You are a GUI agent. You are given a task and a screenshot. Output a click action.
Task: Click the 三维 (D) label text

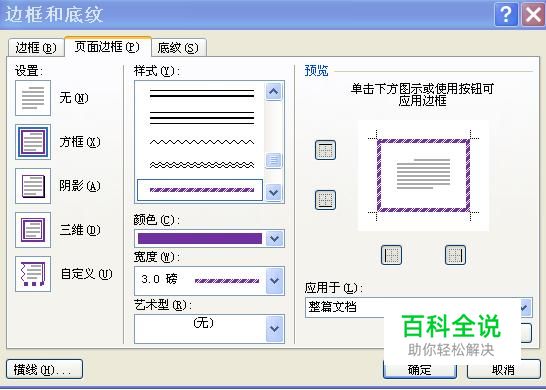80,230
